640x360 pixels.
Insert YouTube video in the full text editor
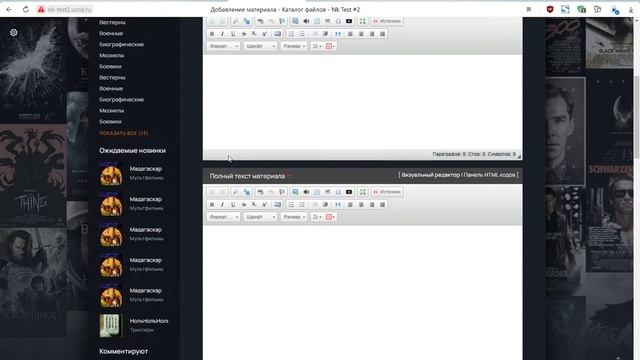click(x=349, y=192)
